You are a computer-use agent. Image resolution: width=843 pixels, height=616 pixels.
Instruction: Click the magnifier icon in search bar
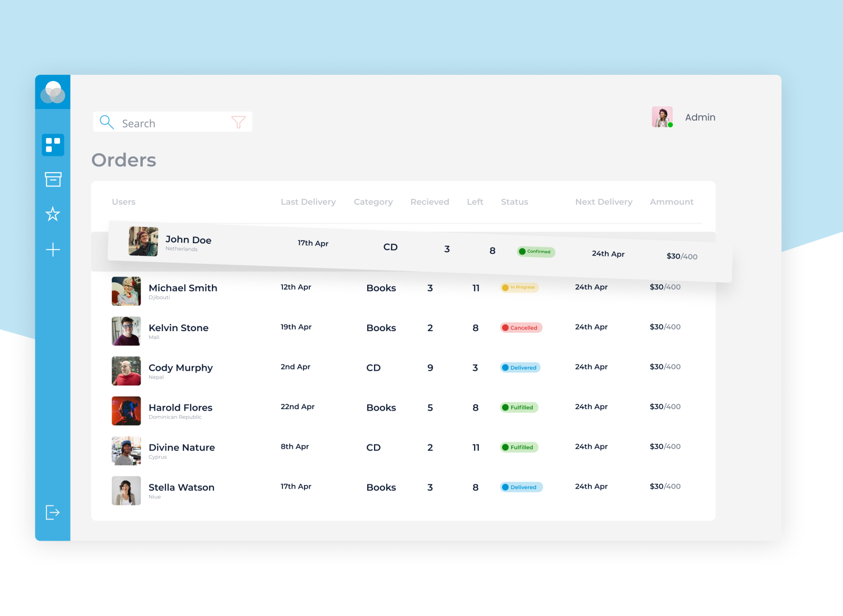pyautogui.click(x=106, y=122)
